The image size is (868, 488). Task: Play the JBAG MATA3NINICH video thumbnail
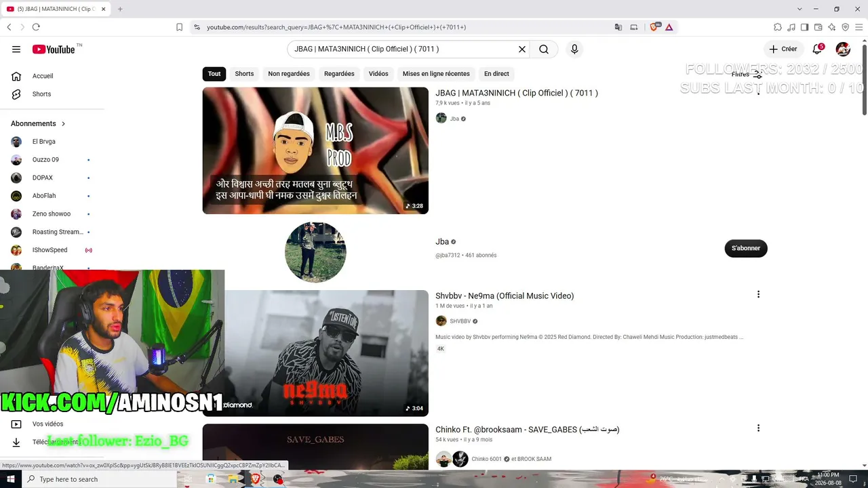tap(315, 150)
